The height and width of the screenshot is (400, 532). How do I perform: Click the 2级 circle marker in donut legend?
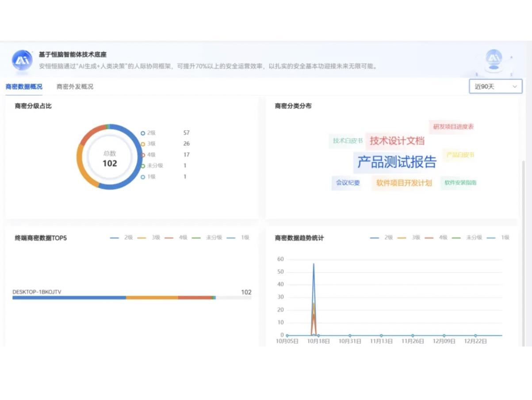pyautogui.click(x=143, y=133)
